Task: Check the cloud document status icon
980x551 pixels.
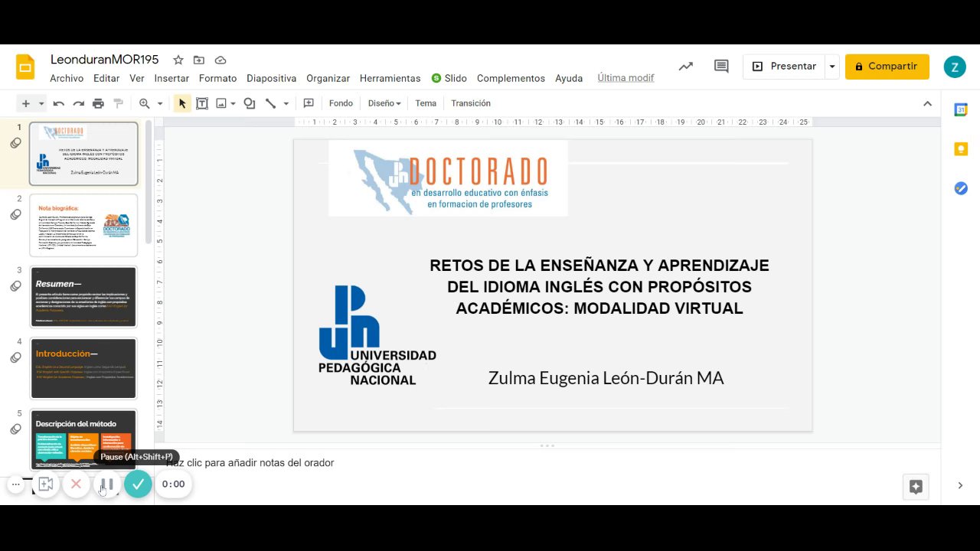Action: point(220,60)
